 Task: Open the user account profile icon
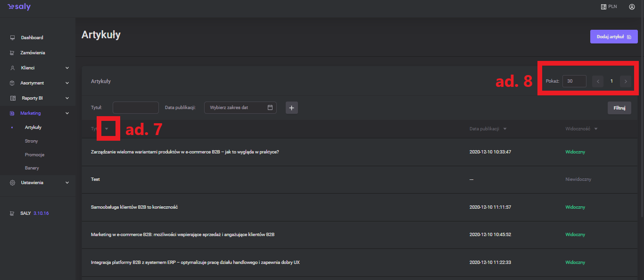pos(632,7)
